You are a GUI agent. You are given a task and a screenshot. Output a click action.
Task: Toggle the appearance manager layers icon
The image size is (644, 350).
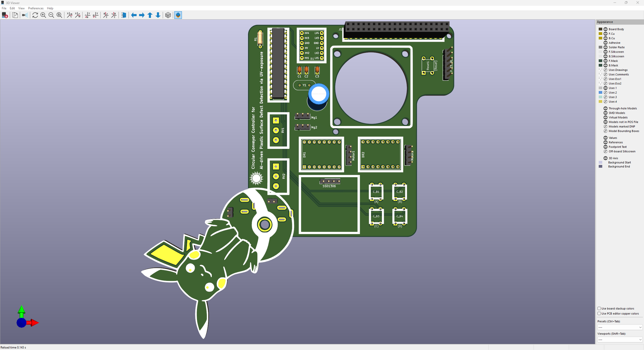coord(178,15)
